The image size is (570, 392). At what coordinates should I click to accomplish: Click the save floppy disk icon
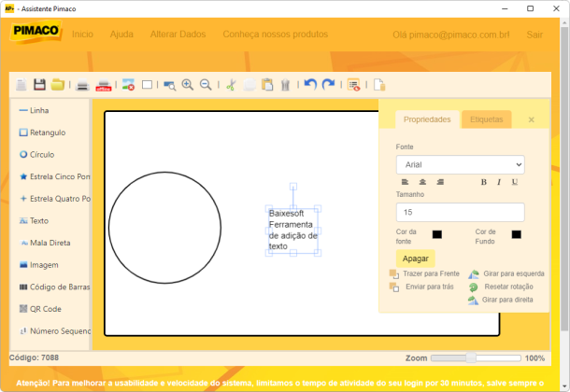39,85
